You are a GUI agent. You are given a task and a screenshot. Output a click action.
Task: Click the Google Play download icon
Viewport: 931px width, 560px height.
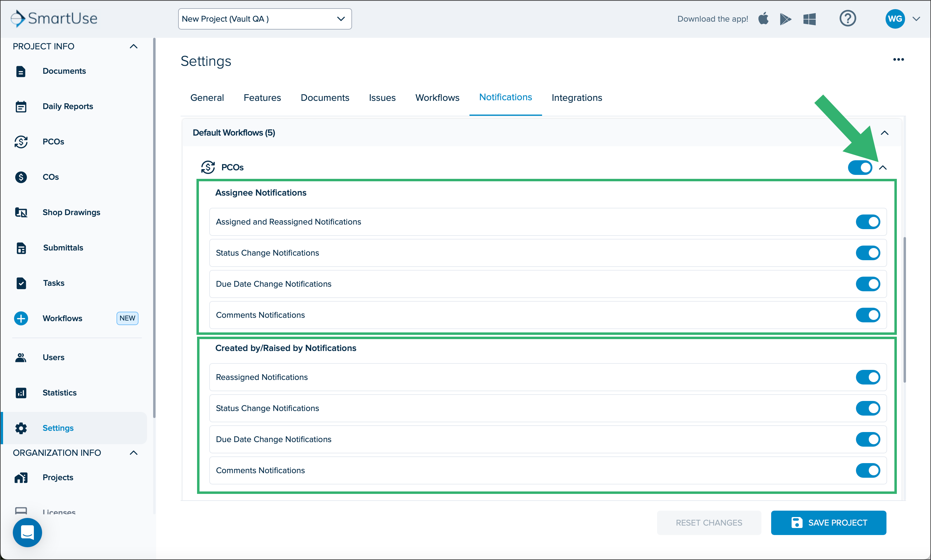click(785, 19)
